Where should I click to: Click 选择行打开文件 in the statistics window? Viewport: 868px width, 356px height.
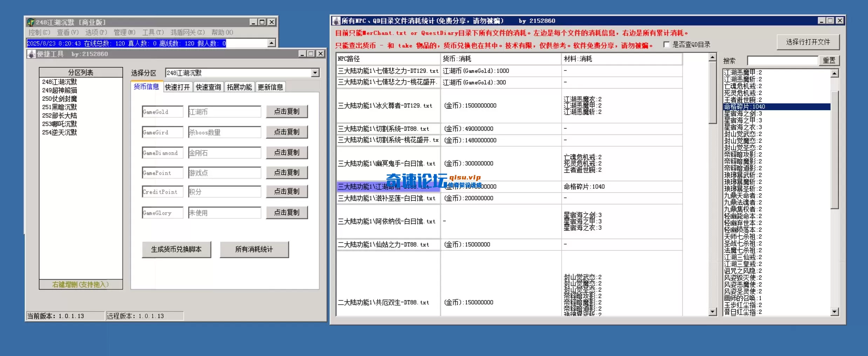tap(808, 42)
